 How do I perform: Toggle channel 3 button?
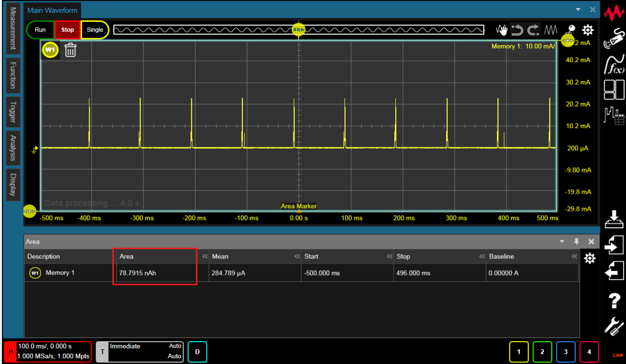click(x=566, y=352)
